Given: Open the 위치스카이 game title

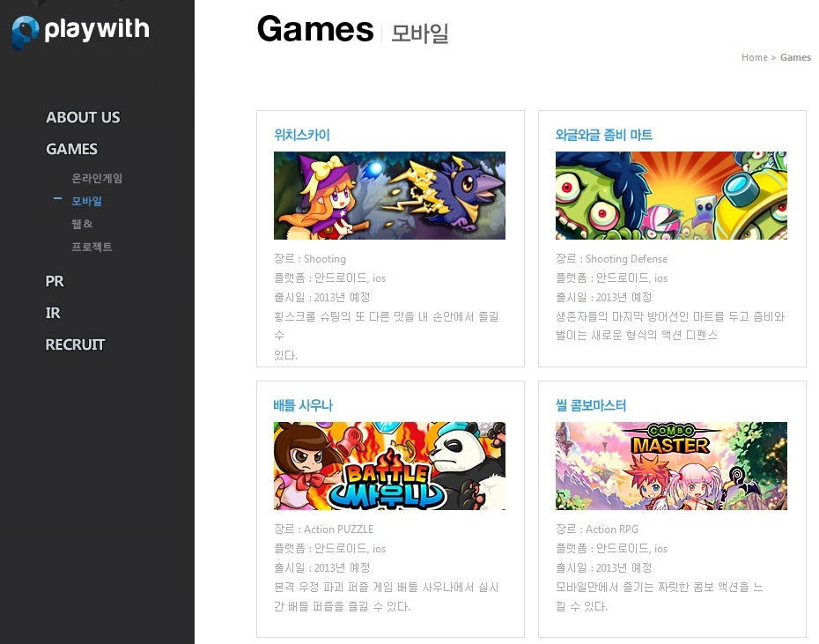Looking at the screenshot, I should pyautogui.click(x=302, y=135).
